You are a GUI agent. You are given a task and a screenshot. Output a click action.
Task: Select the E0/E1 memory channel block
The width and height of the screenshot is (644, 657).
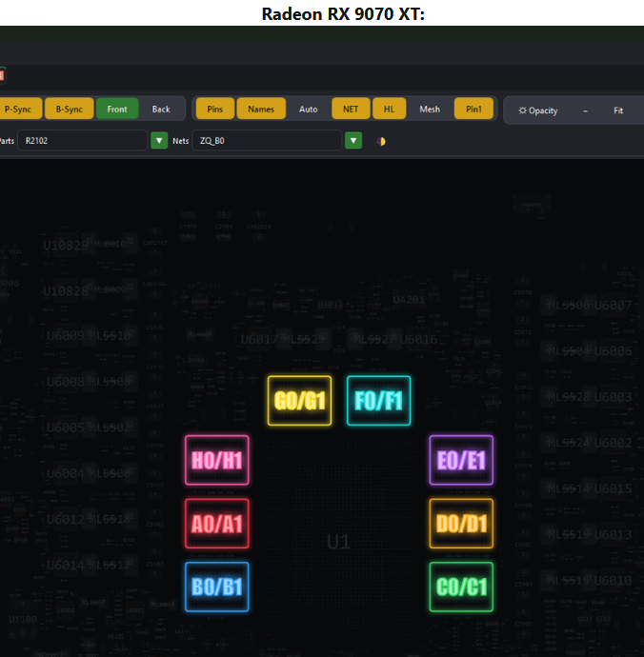461,460
